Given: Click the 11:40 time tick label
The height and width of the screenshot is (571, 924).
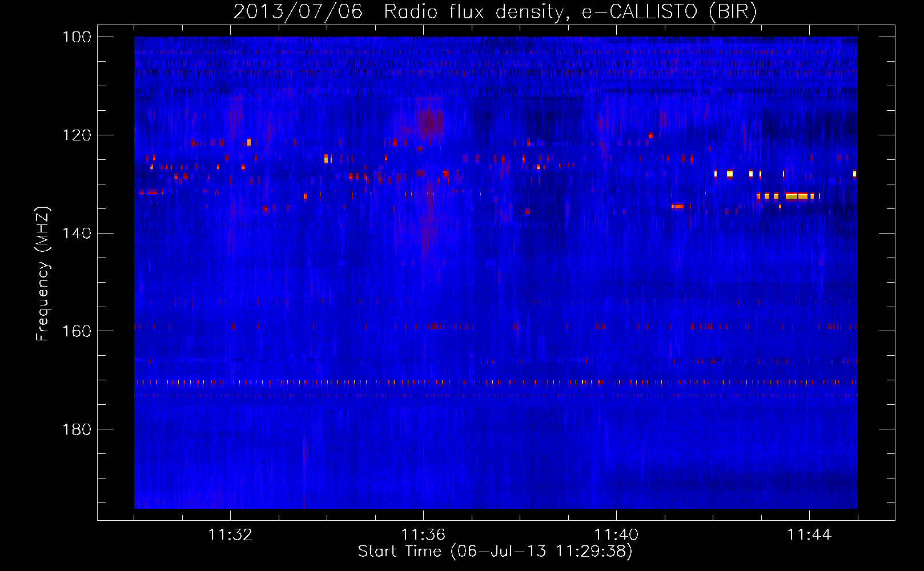Looking at the screenshot, I should pyautogui.click(x=616, y=535).
